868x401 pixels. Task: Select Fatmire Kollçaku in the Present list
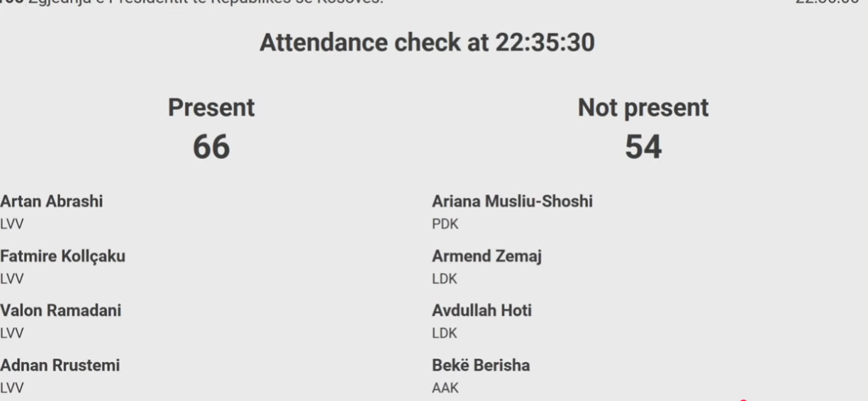[x=62, y=256]
